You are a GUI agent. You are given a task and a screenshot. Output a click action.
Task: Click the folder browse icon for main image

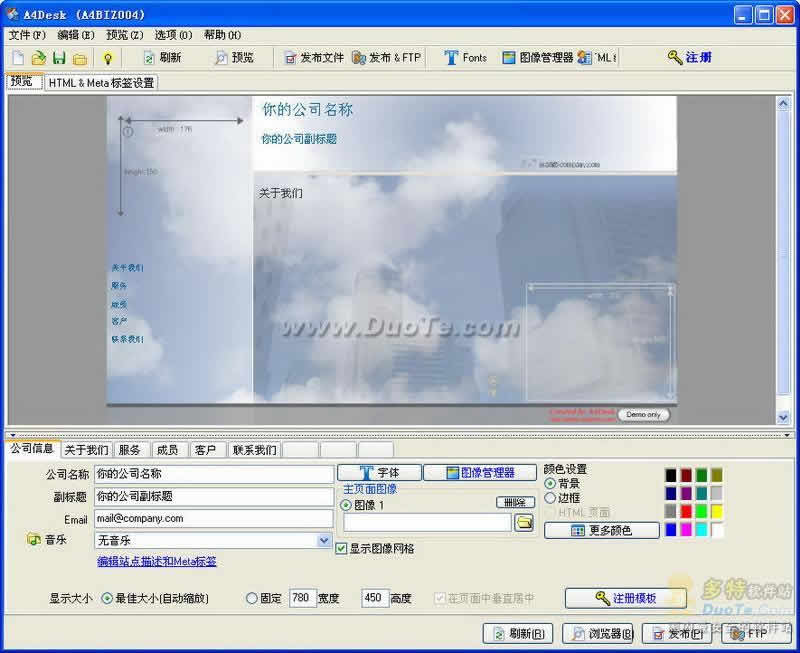click(x=524, y=522)
